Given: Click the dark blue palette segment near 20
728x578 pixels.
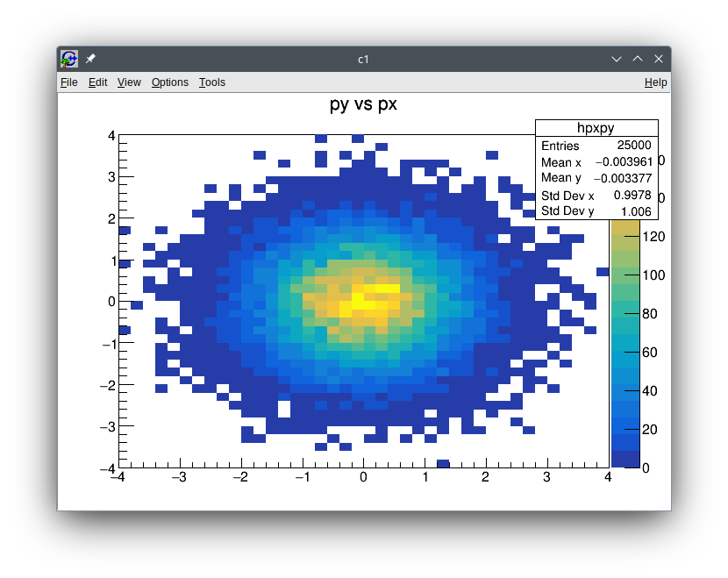Looking at the screenshot, I should click(x=625, y=429).
